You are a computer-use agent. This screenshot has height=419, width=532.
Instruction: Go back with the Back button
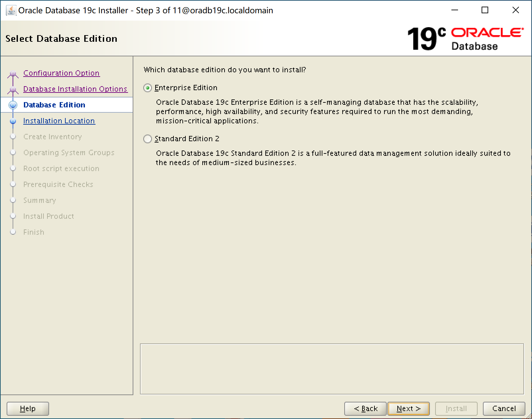point(366,408)
